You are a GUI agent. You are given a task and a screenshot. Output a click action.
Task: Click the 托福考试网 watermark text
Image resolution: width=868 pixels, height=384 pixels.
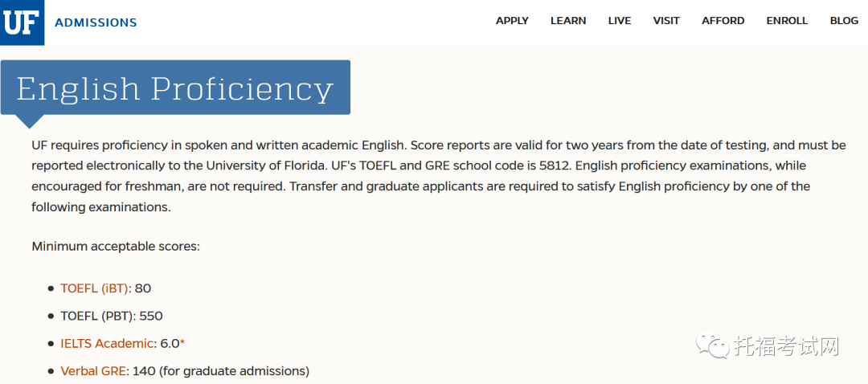pos(787,347)
